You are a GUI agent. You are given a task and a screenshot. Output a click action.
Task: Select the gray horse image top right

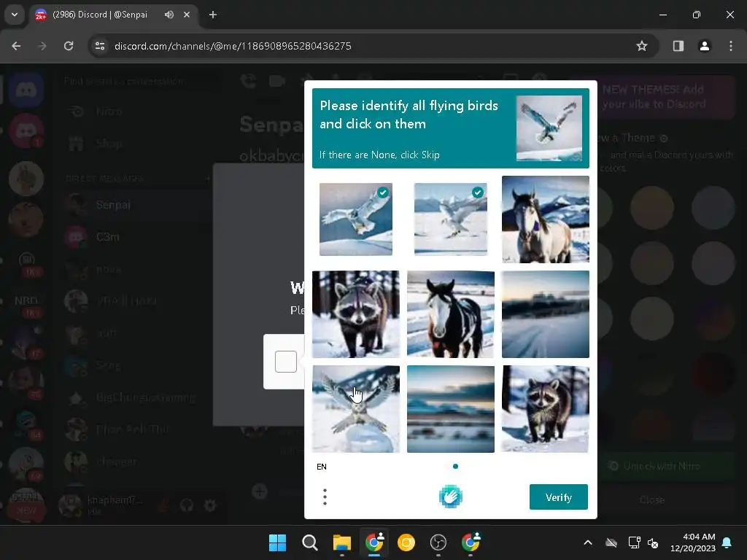(x=546, y=219)
